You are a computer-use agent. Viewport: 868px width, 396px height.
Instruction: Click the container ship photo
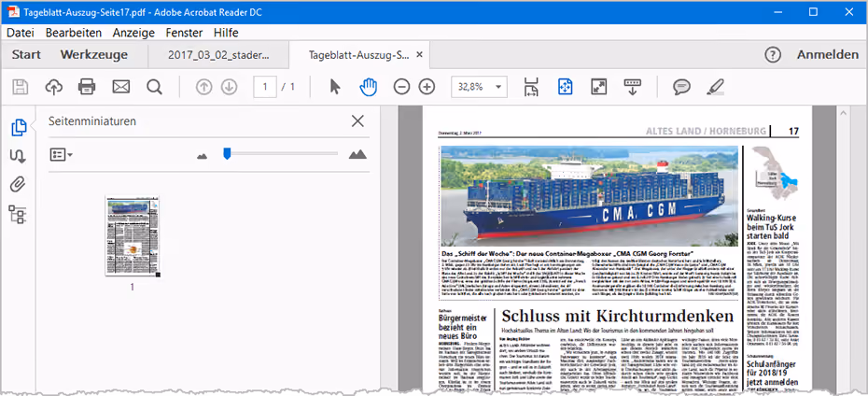pyautogui.click(x=588, y=196)
